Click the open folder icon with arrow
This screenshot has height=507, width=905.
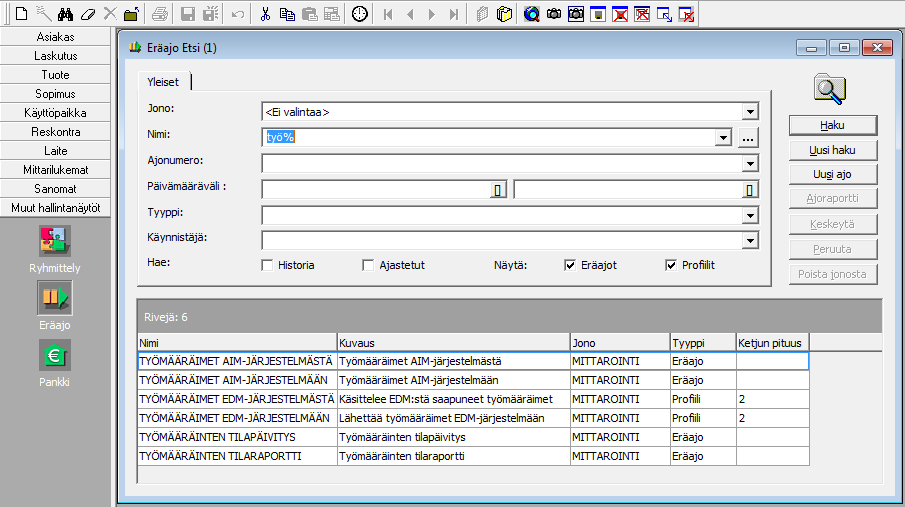coord(132,14)
